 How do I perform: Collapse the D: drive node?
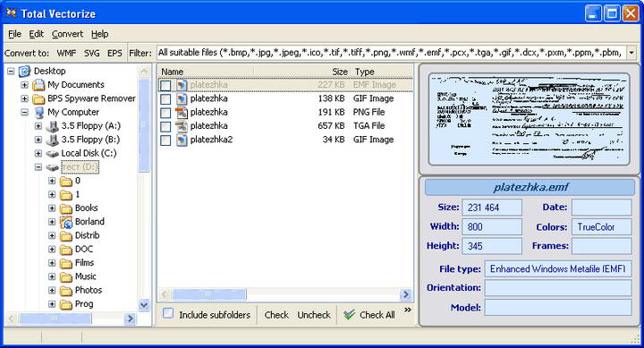38,167
